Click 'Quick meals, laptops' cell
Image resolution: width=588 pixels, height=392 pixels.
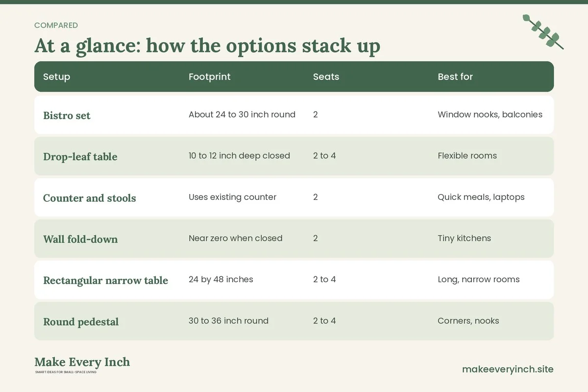pos(481,197)
